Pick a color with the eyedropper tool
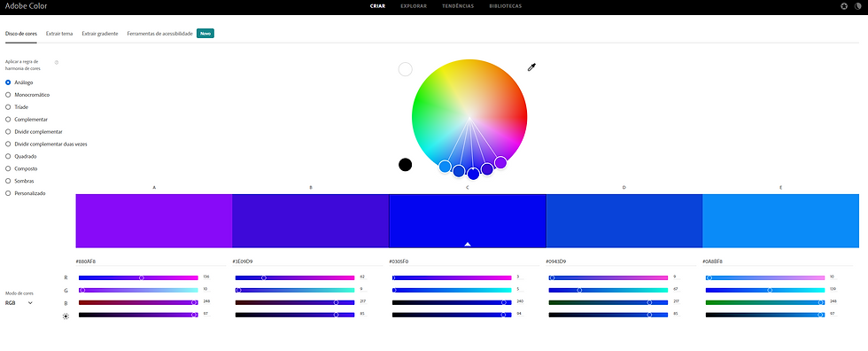 532,67
